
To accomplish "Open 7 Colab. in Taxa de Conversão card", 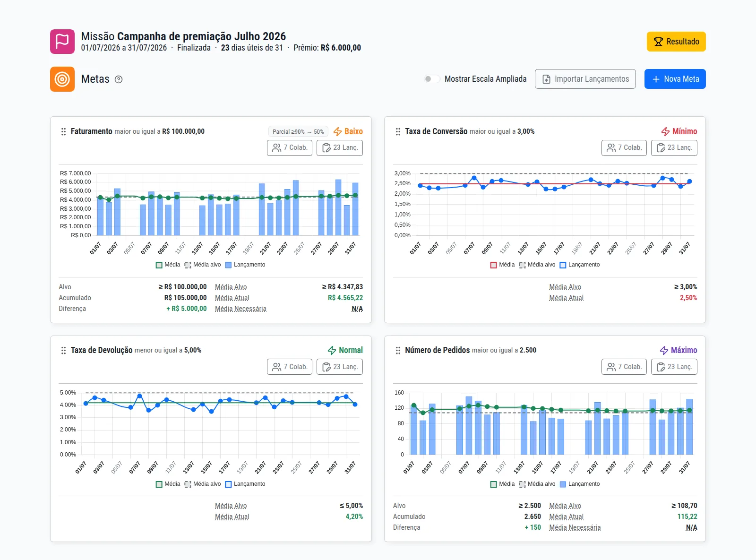I will point(624,148).
